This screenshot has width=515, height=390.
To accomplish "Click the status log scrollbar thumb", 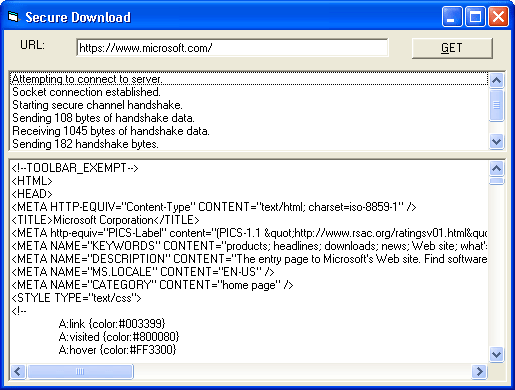I will [496, 105].
